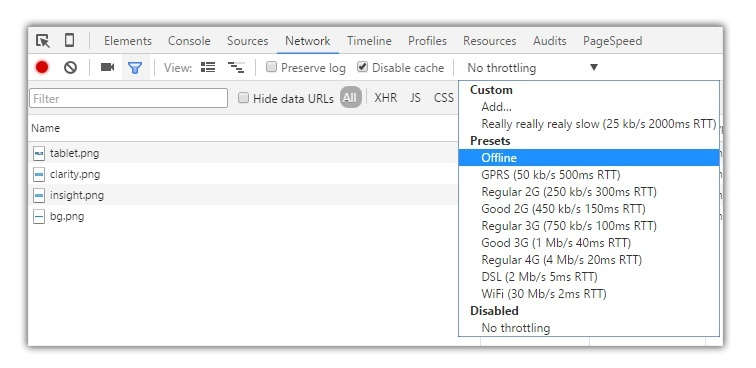
Task: Open the Resources tab
Action: tap(489, 41)
